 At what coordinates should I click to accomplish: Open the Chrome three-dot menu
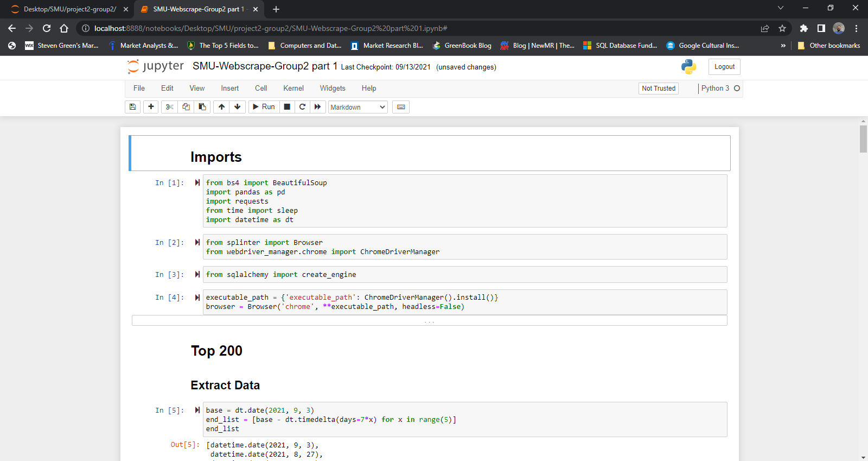coord(856,28)
